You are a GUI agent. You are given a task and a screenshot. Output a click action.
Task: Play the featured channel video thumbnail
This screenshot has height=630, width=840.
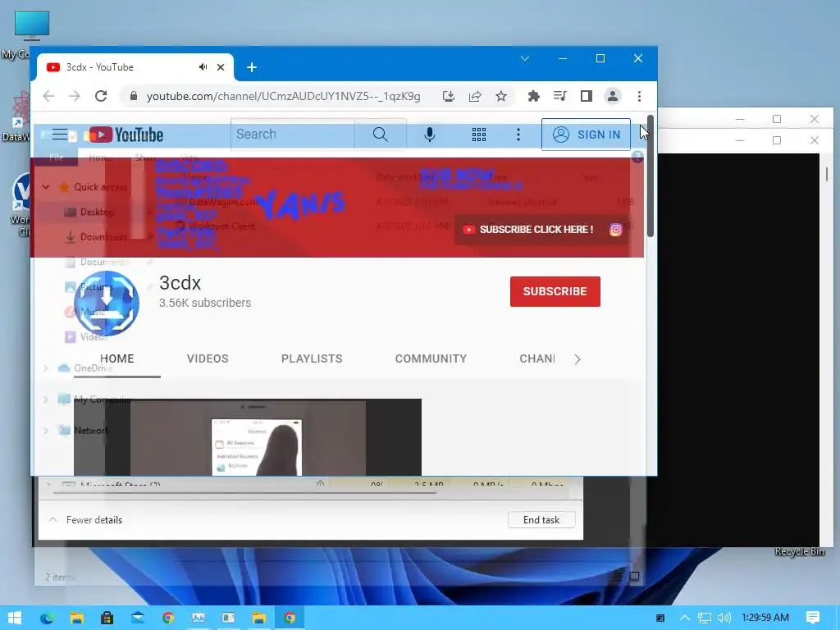pos(248,436)
